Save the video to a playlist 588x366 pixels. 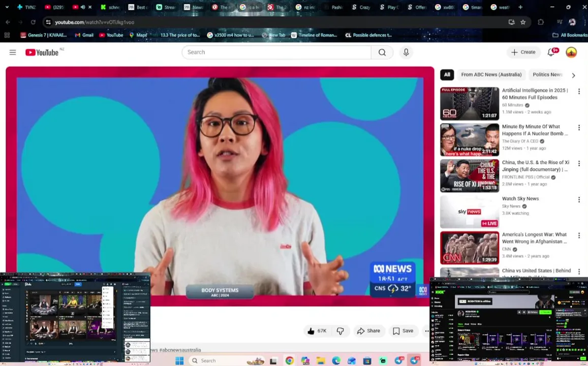point(403,331)
